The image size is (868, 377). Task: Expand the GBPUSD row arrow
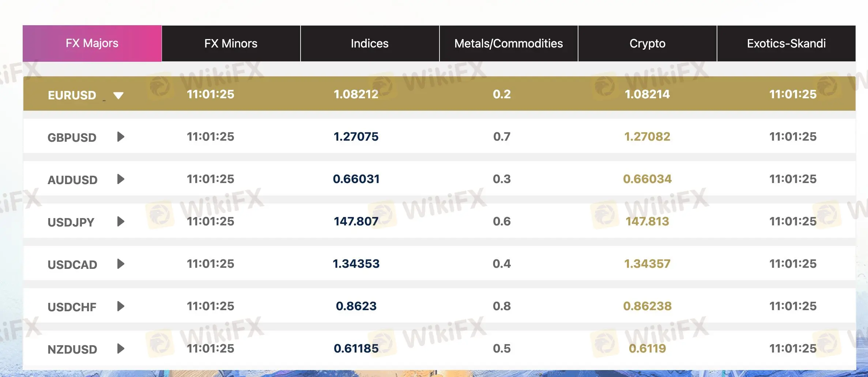click(x=121, y=137)
